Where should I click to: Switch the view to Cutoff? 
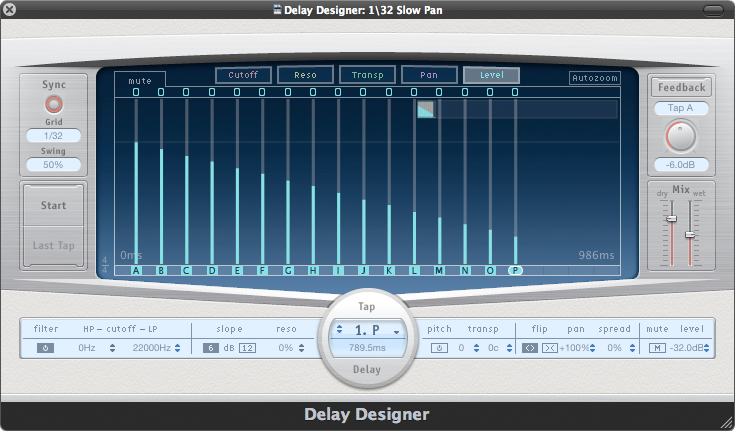click(x=243, y=75)
